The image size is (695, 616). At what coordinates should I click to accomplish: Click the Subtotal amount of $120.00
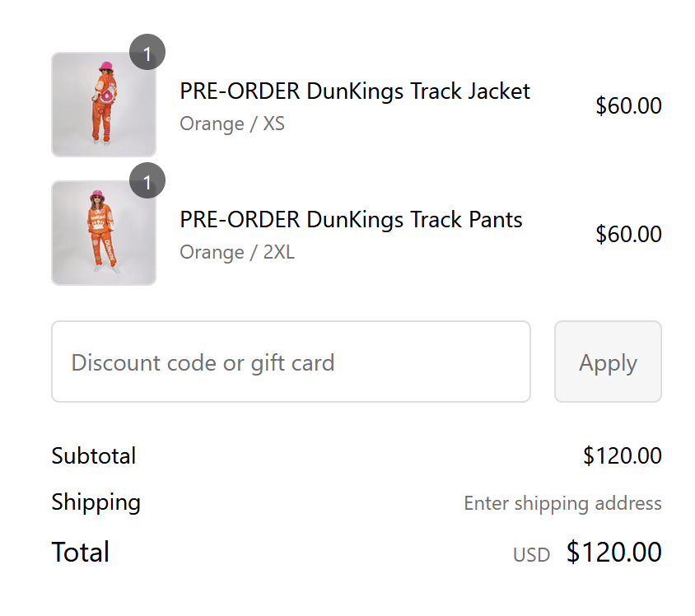[x=622, y=456]
